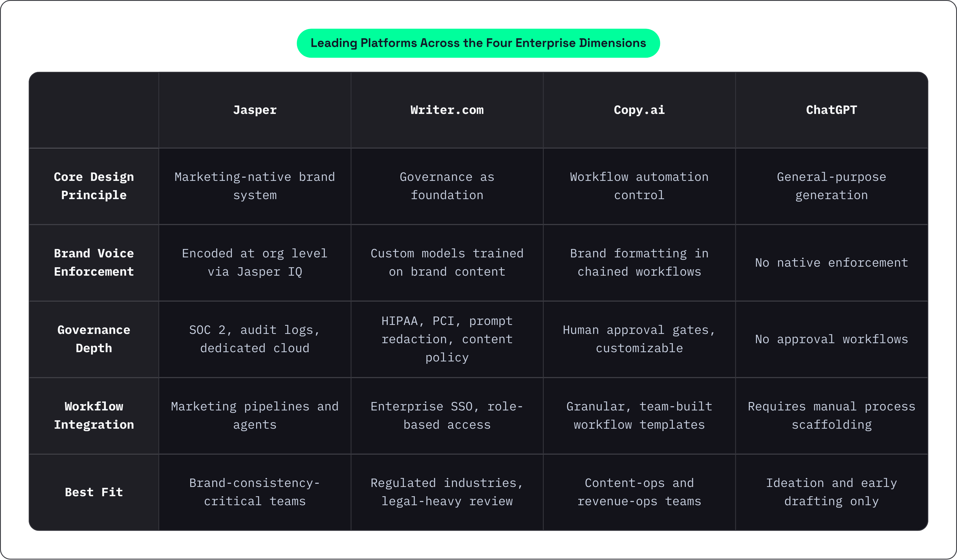Click the 'Governance Depth' row label
The image size is (957, 560).
94,339
